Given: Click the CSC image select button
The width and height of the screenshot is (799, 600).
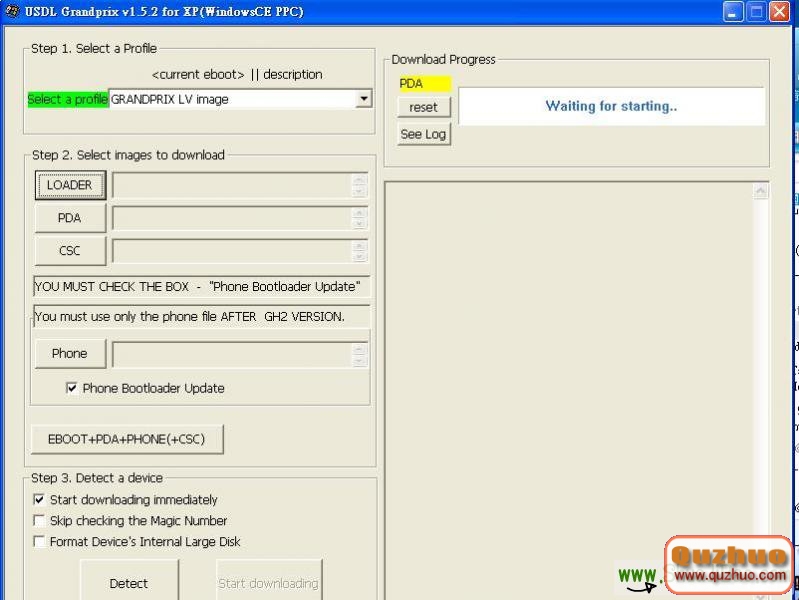Looking at the screenshot, I should (70, 251).
